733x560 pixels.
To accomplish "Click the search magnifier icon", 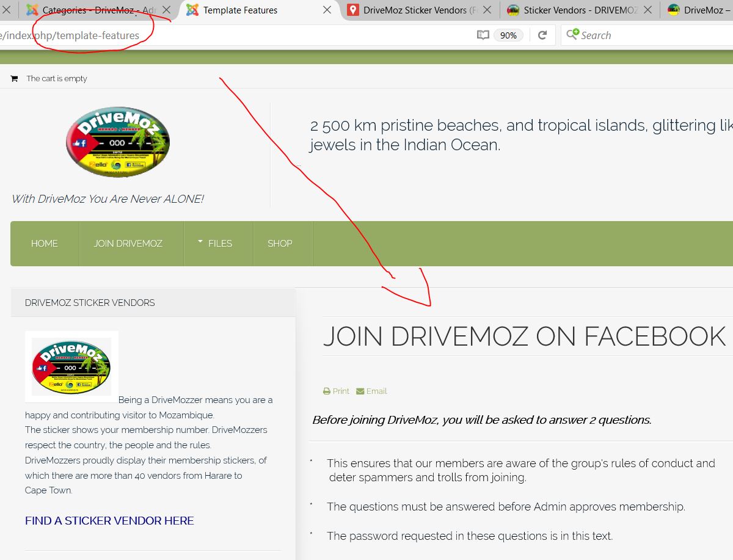I will (x=572, y=35).
